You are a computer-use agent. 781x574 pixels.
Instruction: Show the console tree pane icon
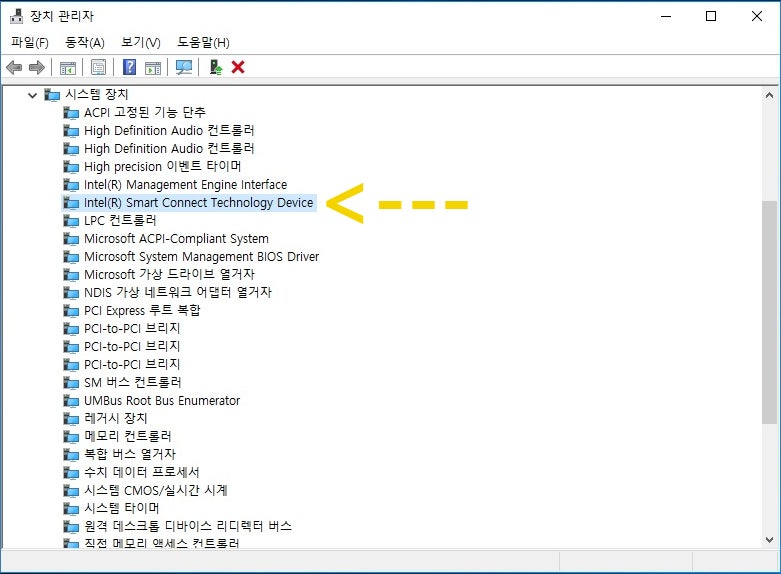(68, 67)
